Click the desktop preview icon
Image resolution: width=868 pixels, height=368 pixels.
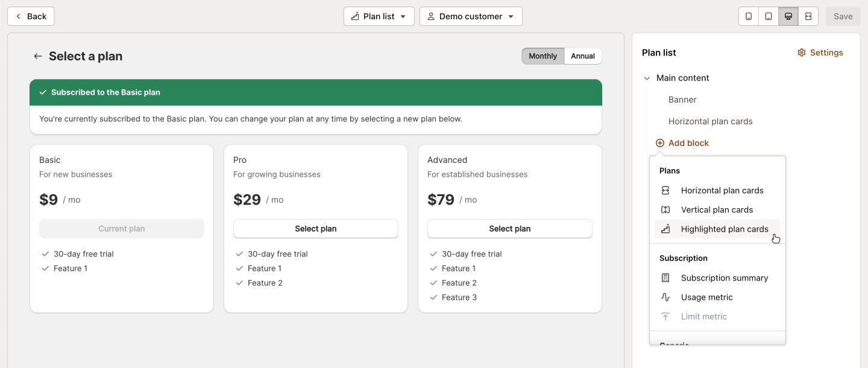click(788, 16)
